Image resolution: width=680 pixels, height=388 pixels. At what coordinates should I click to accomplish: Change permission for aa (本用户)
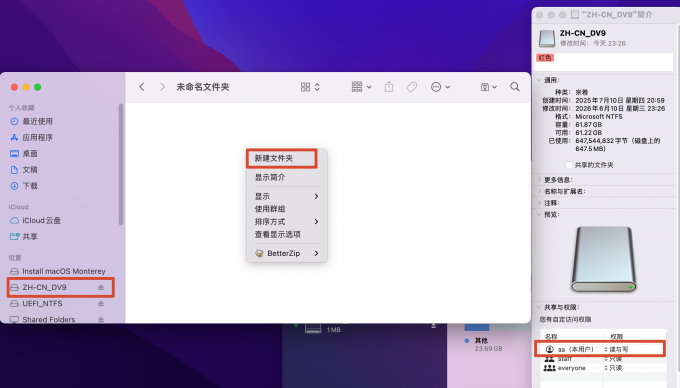(616, 349)
